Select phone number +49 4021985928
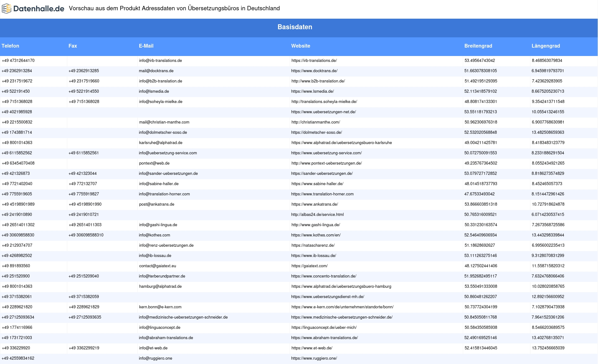Screen dimensions: 598x364 tap(17, 112)
